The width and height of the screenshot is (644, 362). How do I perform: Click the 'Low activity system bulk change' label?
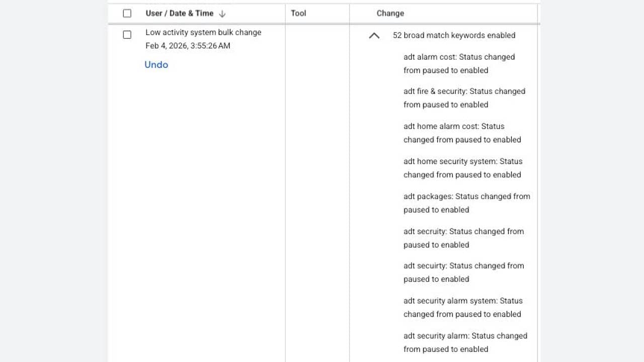click(x=203, y=32)
